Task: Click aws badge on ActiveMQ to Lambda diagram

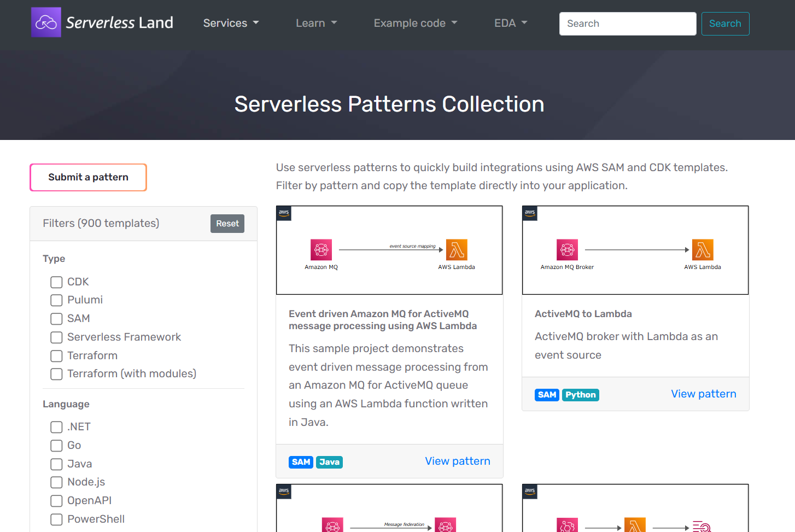Action: tap(530, 213)
